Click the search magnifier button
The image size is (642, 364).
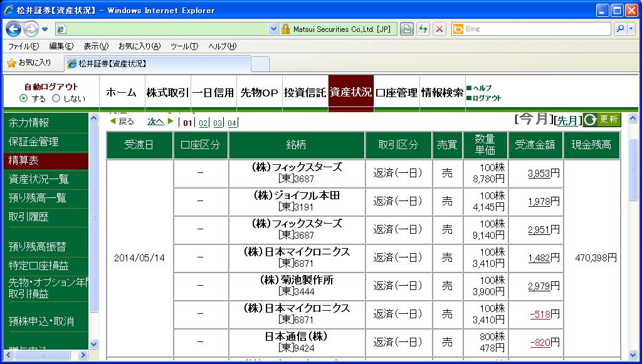point(621,29)
